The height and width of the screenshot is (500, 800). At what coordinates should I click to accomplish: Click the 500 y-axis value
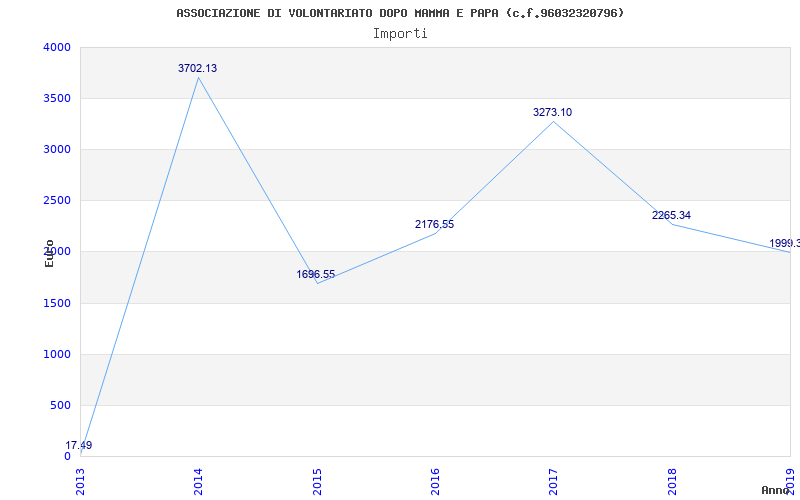(60, 406)
